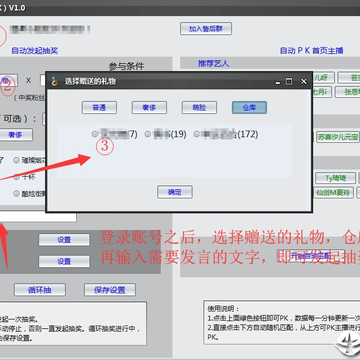Click the 张思 streamer button

pyautogui.click(x=347, y=92)
